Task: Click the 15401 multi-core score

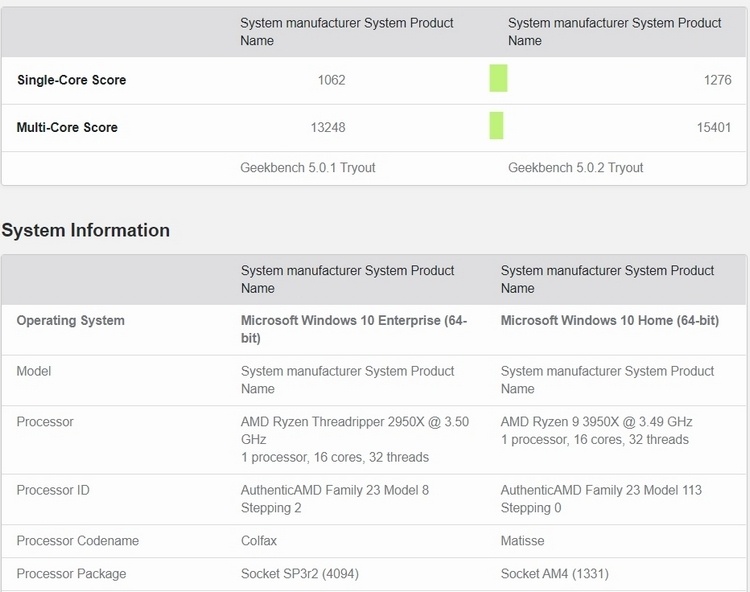Action: click(713, 127)
